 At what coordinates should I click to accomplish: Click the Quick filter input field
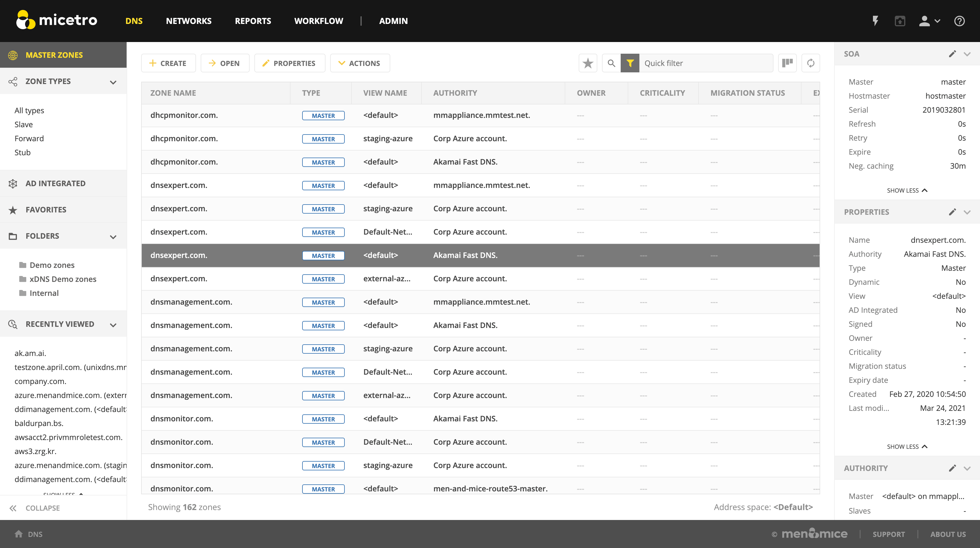pyautogui.click(x=706, y=63)
